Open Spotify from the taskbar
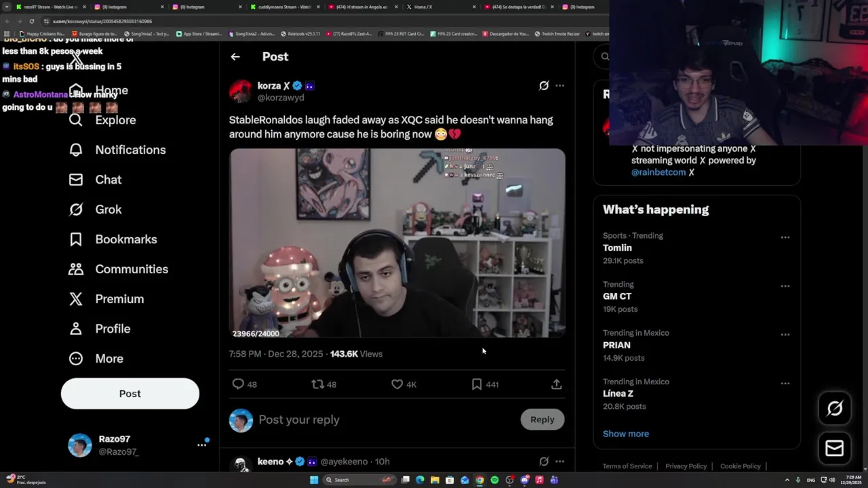This screenshot has width=868, height=488. (494, 480)
